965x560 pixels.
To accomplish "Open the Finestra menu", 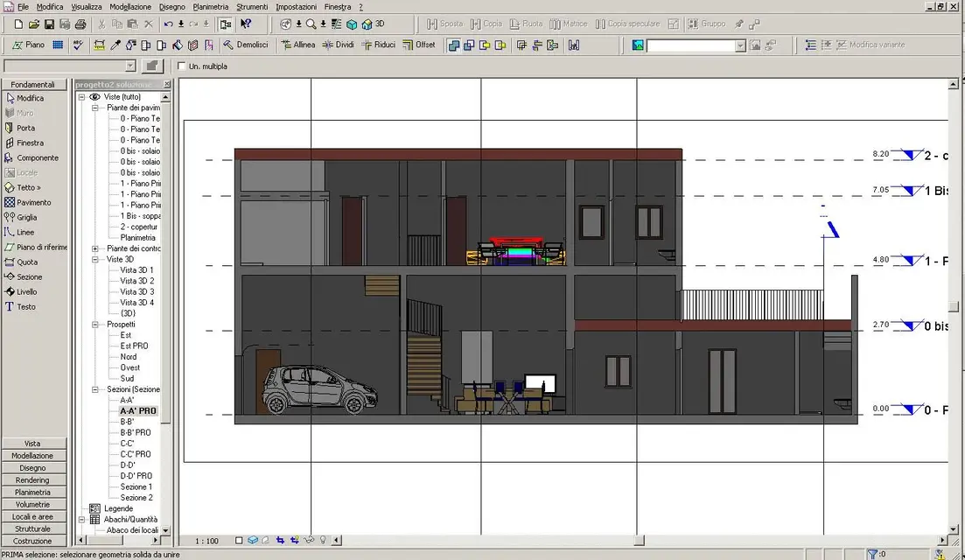I will [x=337, y=7].
